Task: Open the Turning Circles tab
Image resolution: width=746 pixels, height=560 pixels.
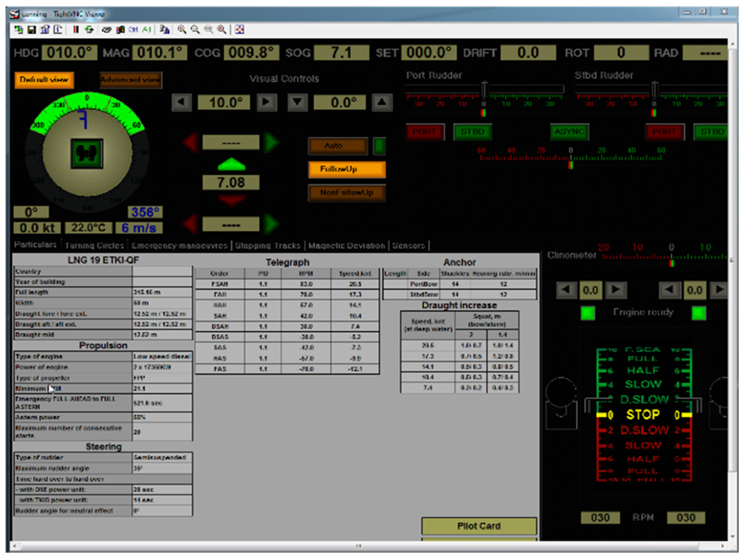Action: pos(95,246)
